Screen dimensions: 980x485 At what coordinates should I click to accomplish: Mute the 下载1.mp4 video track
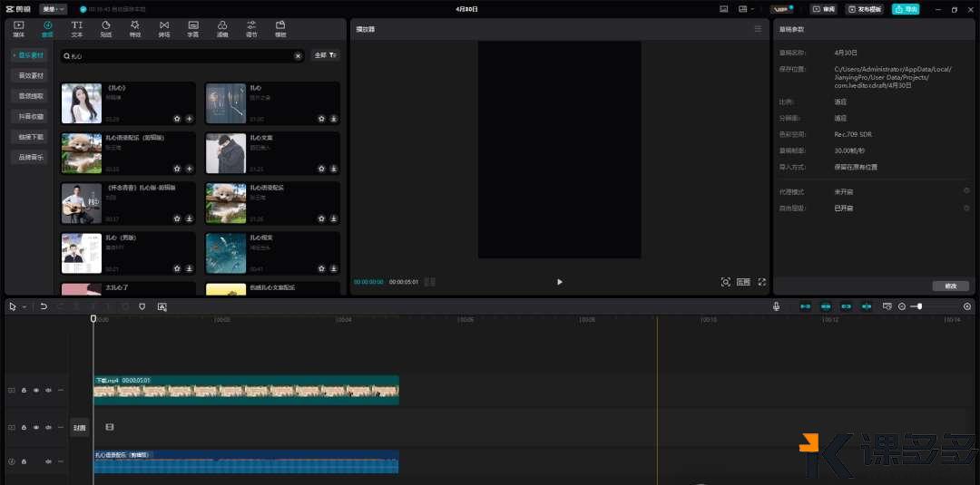click(48, 390)
